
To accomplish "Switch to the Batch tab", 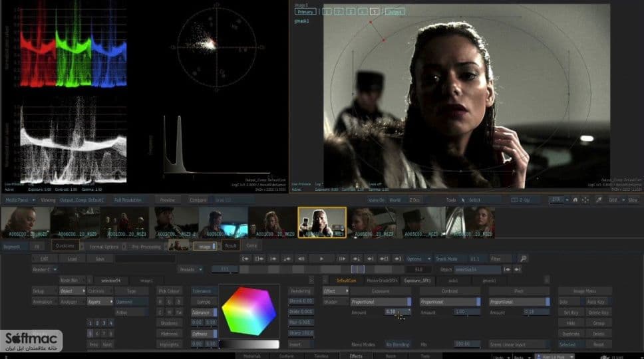I will [391, 356].
